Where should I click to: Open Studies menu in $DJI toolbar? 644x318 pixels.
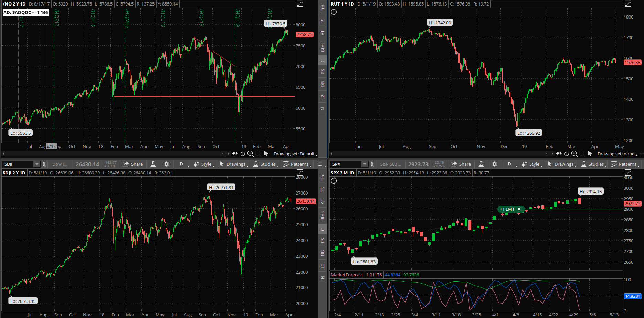[x=265, y=164]
